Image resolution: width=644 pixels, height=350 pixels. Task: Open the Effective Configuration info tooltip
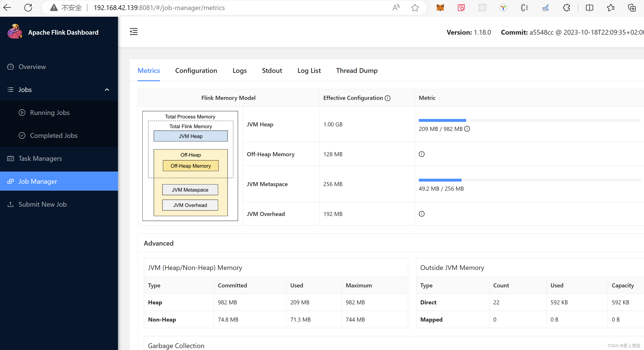pyautogui.click(x=387, y=98)
